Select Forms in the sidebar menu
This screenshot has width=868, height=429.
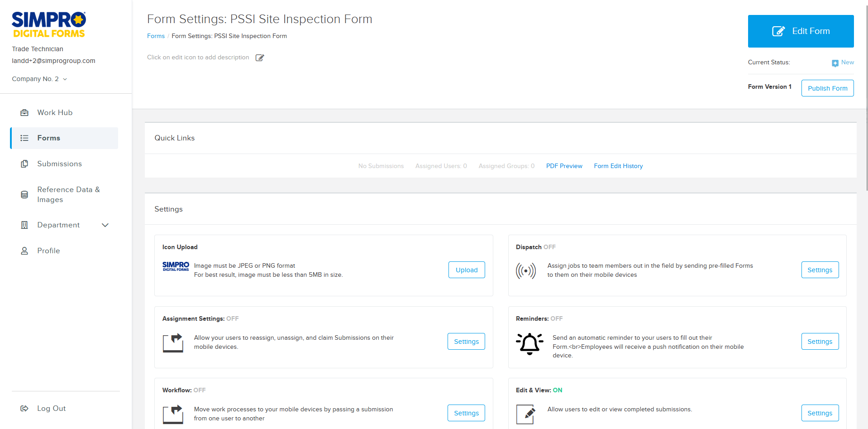pyautogui.click(x=48, y=138)
